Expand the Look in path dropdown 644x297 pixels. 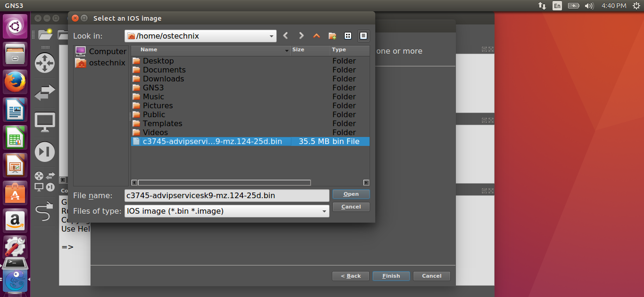pos(272,36)
